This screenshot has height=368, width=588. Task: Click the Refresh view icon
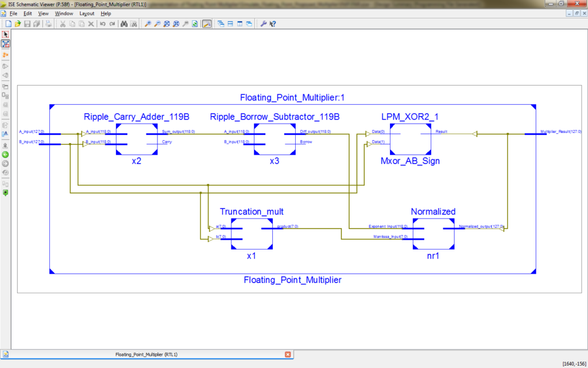click(x=195, y=24)
